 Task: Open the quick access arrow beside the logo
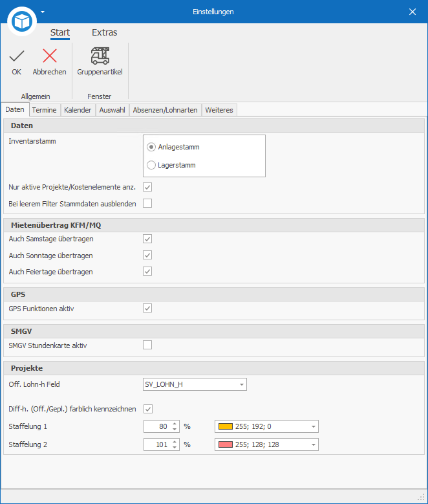point(43,12)
